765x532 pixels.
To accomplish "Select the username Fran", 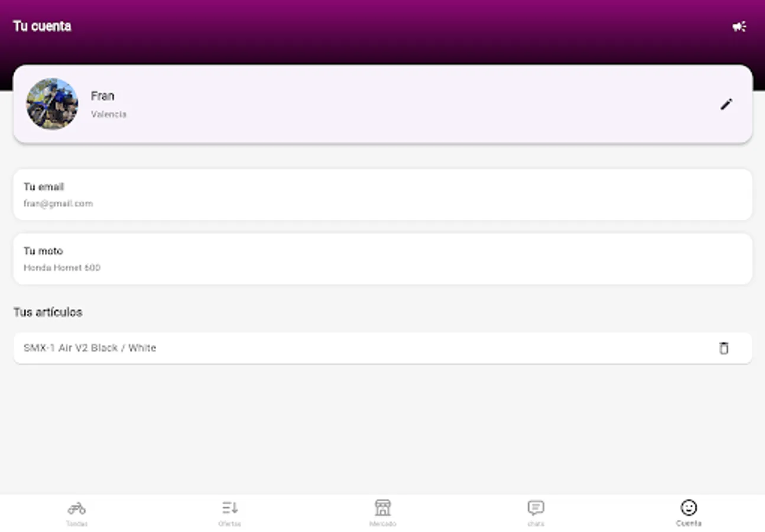I will coord(103,95).
